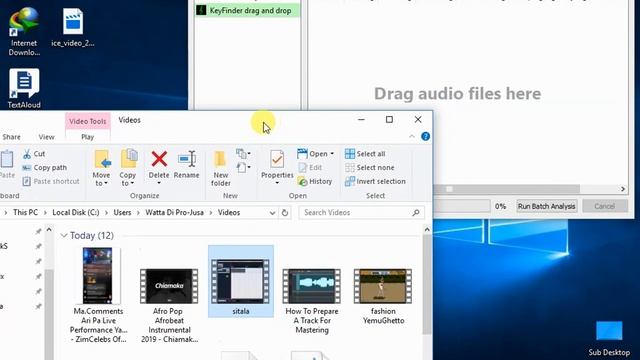
Task: Select the Sub Desktop icon
Action: (x=609, y=338)
